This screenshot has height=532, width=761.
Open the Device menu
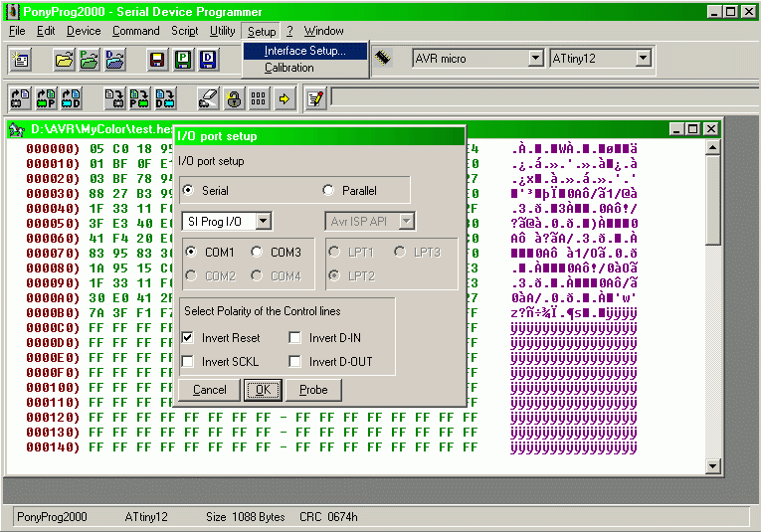click(84, 31)
